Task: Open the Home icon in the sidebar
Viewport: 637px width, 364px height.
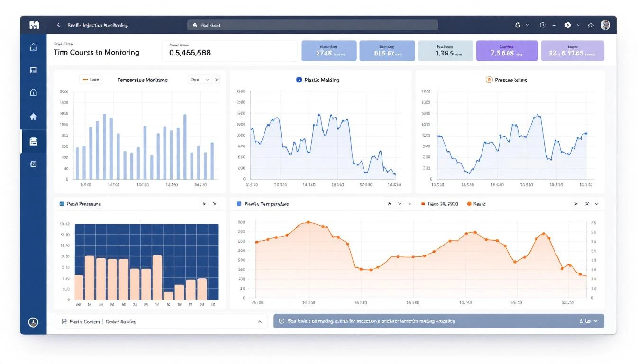Action: click(x=33, y=116)
